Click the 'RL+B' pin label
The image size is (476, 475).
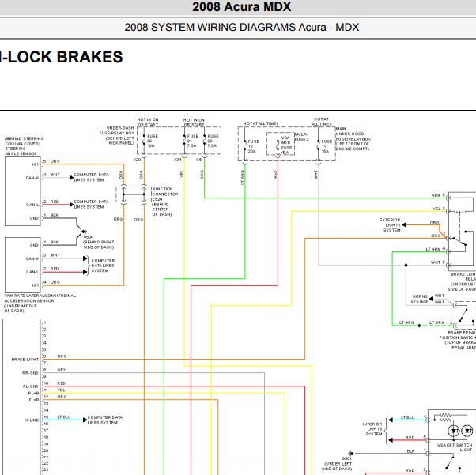(x=33, y=393)
